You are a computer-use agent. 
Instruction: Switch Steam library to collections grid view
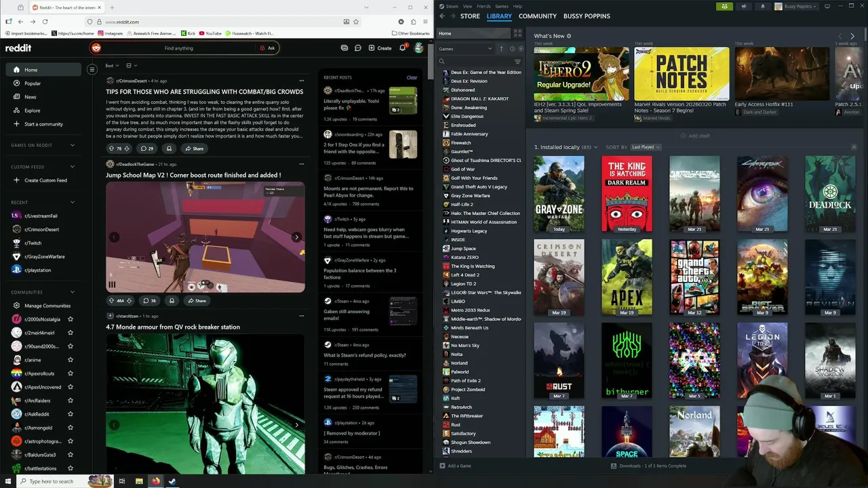(517, 33)
